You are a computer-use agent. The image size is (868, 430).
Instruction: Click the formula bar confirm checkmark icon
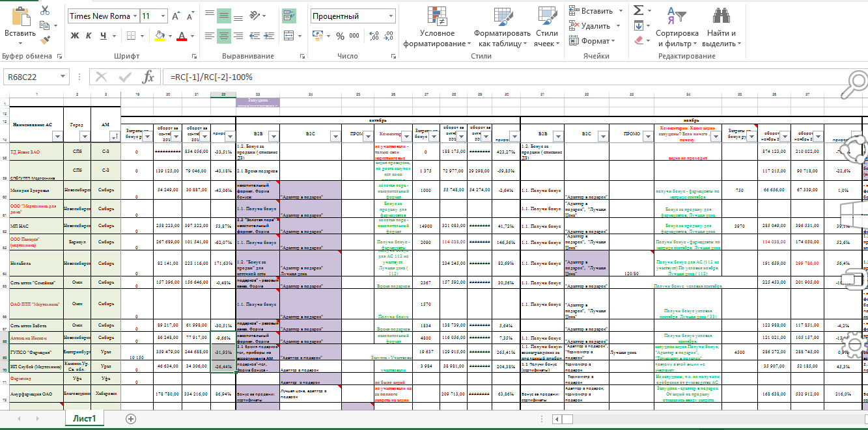pyautogui.click(x=125, y=77)
